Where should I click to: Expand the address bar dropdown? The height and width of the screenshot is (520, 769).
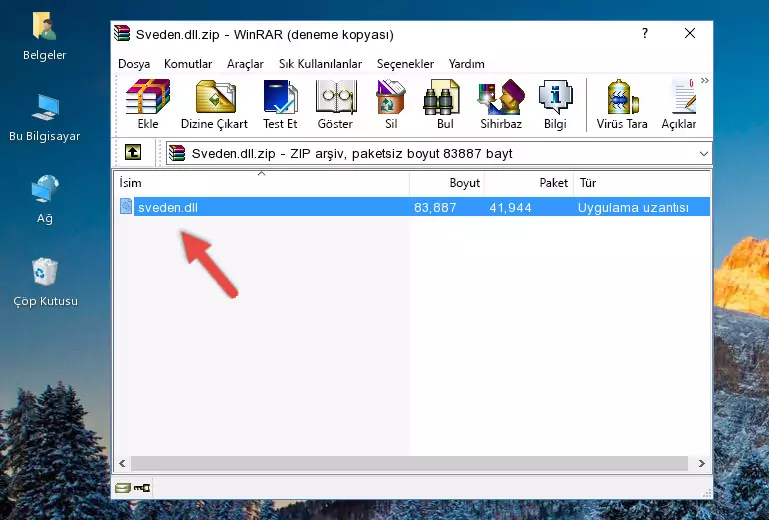(704, 154)
